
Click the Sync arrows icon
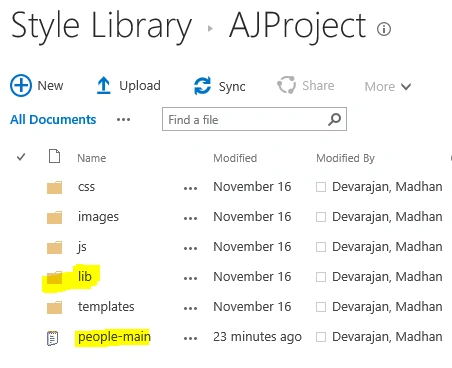pyautogui.click(x=202, y=86)
